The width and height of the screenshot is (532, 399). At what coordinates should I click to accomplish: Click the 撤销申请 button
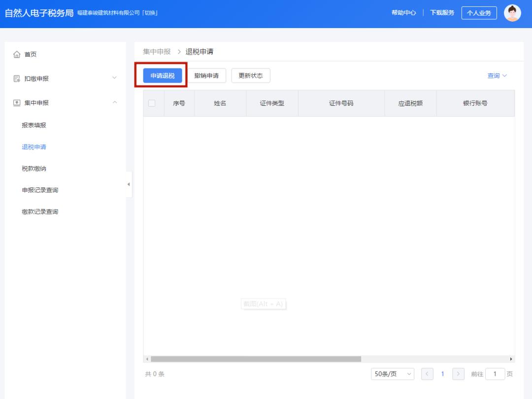coord(207,75)
